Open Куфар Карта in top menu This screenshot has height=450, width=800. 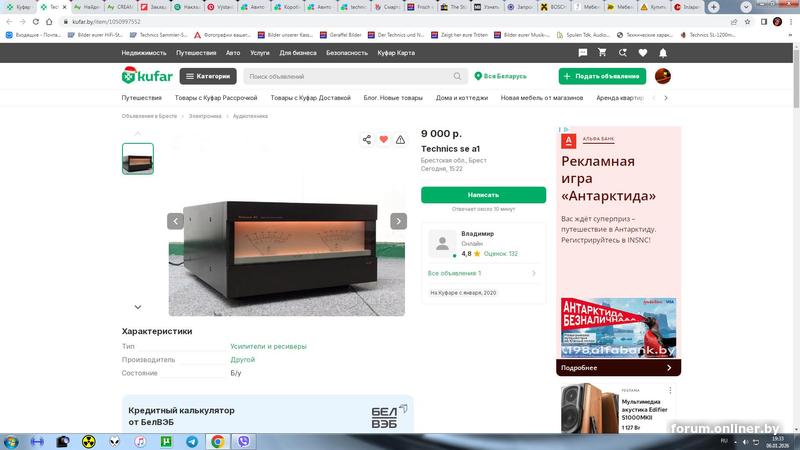tap(396, 53)
